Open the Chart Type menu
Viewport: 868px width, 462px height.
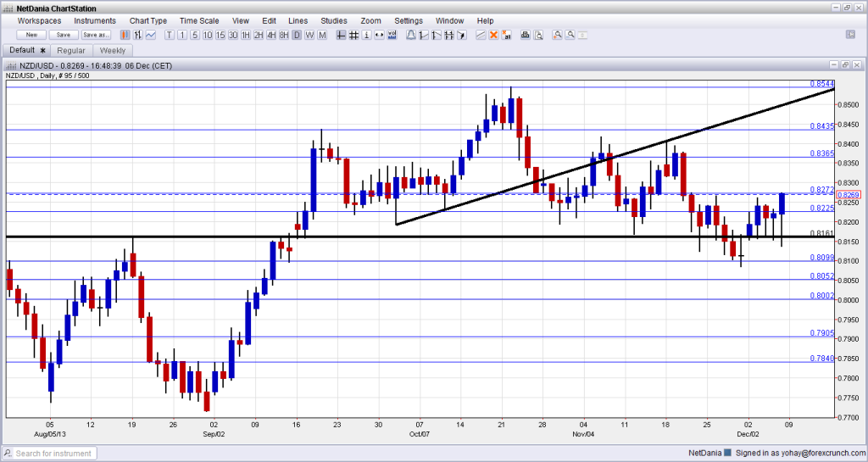click(147, 21)
